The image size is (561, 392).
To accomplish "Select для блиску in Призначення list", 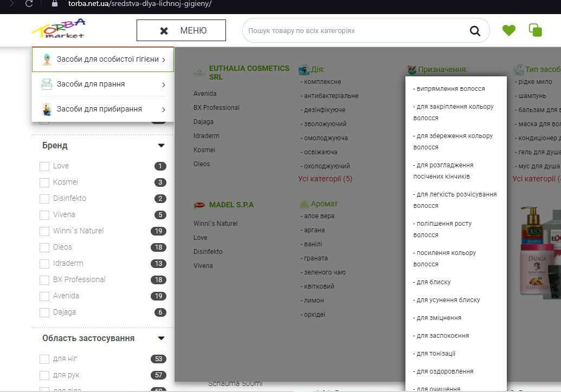I will [x=432, y=282].
